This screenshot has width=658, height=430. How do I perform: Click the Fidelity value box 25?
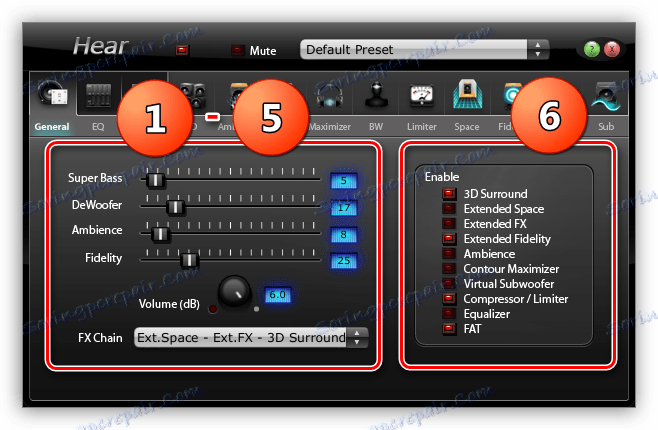pos(344,261)
